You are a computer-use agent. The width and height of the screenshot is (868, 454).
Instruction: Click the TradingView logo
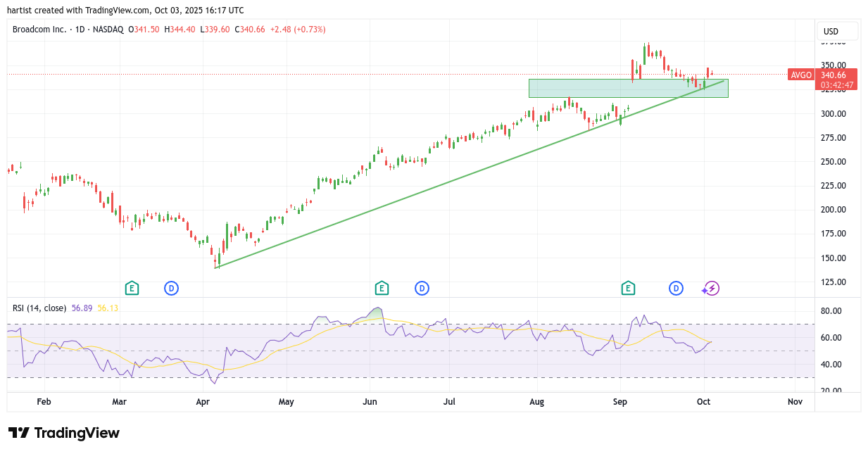[x=64, y=433]
